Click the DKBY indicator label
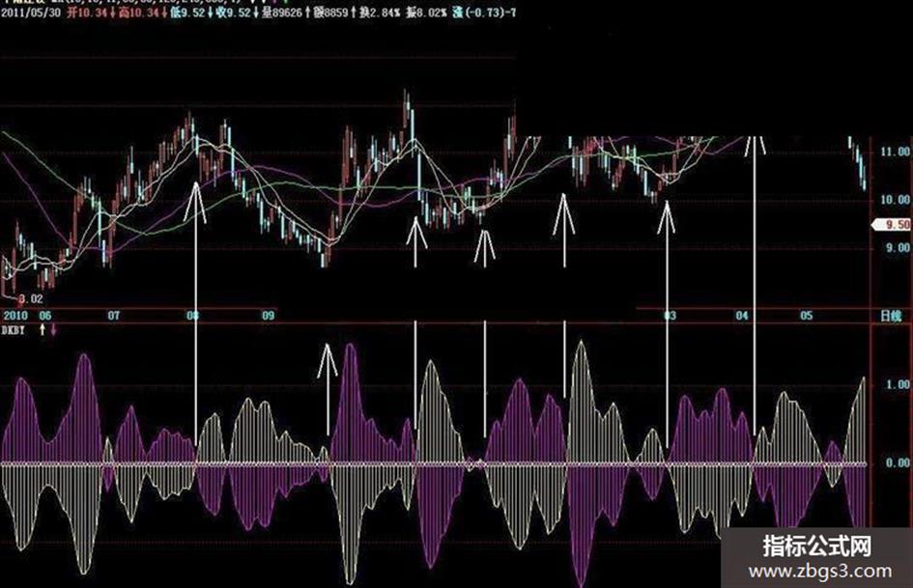The height and width of the screenshot is (588, 913). 13,330
